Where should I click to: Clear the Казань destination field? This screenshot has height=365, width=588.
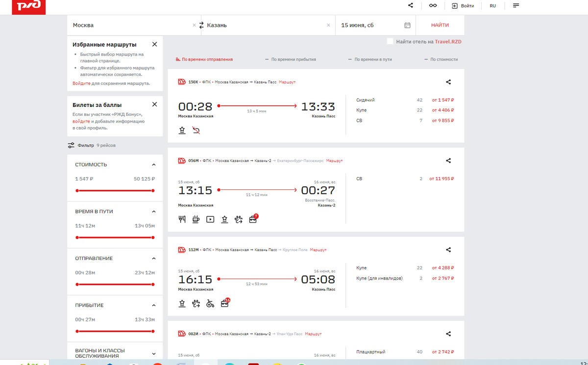[x=328, y=25]
